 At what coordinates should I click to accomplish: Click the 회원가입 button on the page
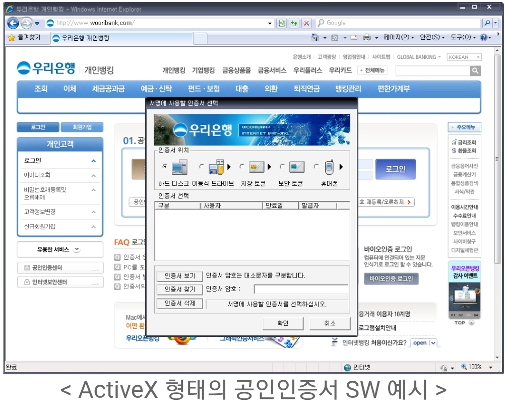coord(82,127)
